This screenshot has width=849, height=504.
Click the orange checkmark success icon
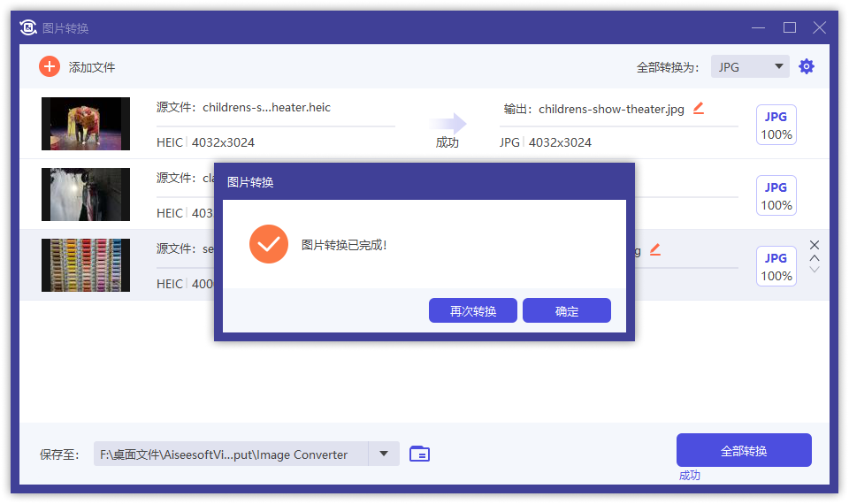[x=269, y=244]
